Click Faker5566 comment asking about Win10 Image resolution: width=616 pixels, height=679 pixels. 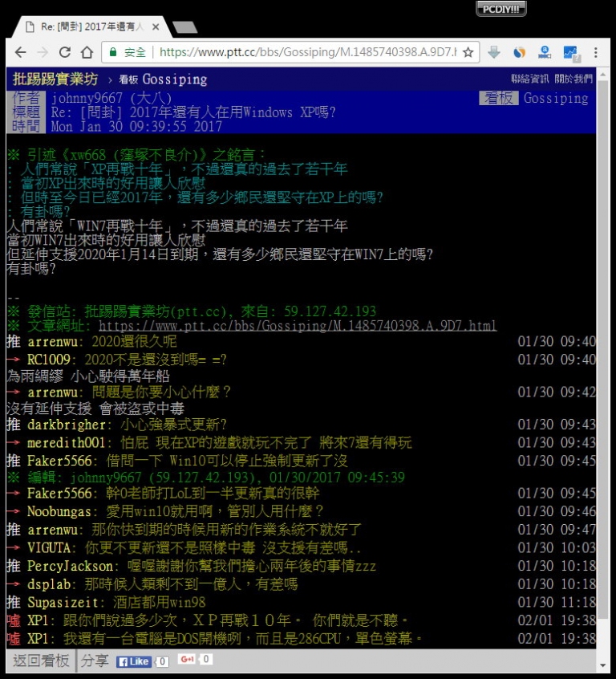point(302,461)
